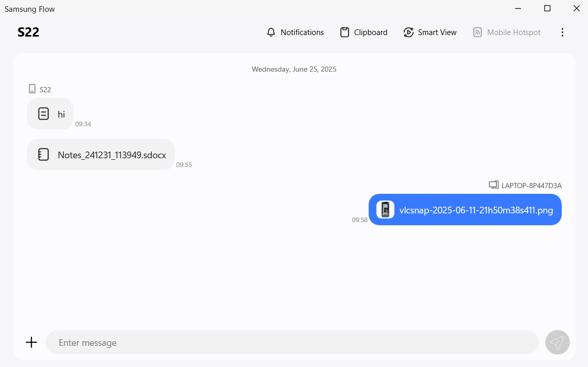Click the S22 device name heading

click(28, 32)
